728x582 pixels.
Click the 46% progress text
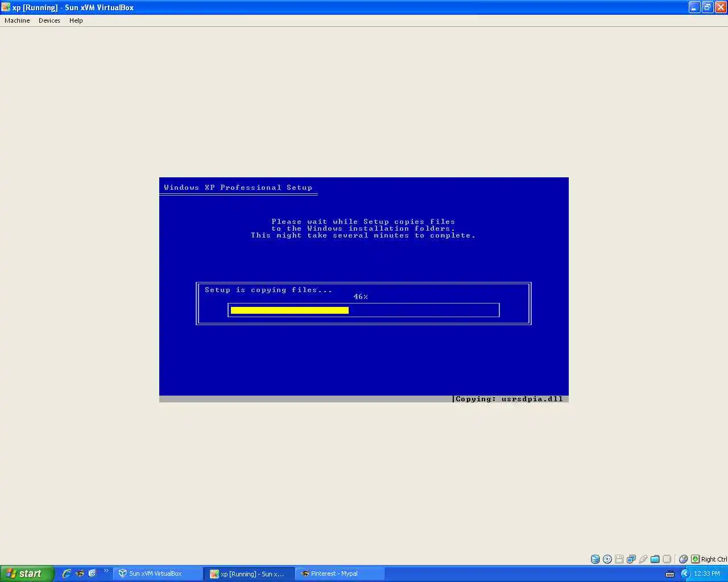pyautogui.click(x=361, y=297)
